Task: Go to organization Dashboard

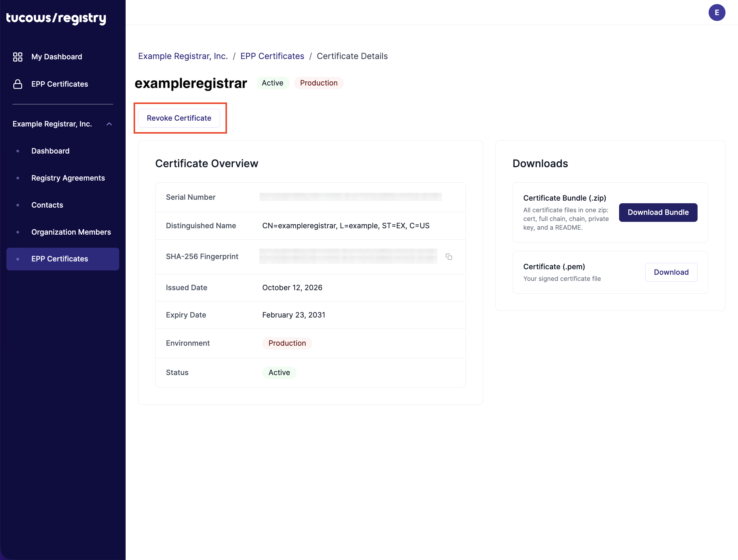Action: point(50,151)
